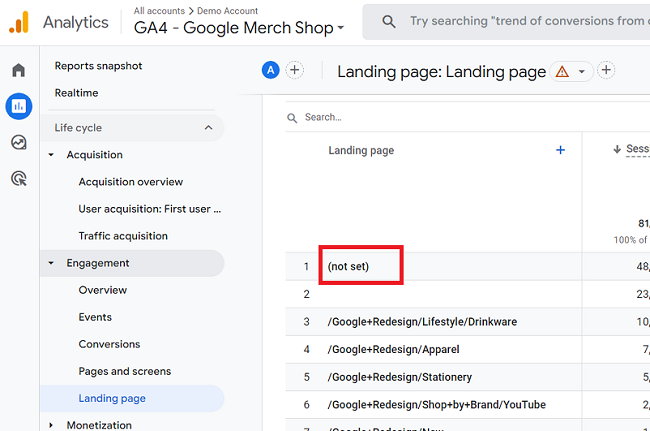Viewport: 650px width, 431px height.
Task: Click the Analytics product name text
Action: click(76, 22)
